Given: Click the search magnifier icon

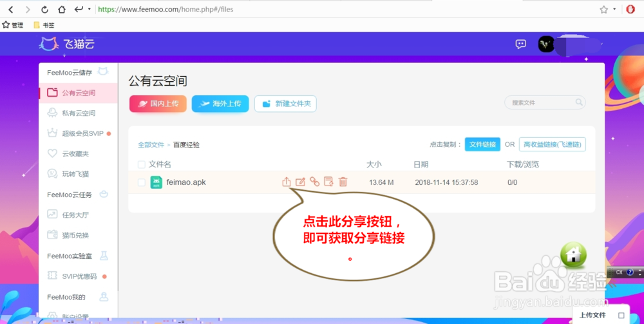Looking at the screenshot, I should tap(579, 102).
